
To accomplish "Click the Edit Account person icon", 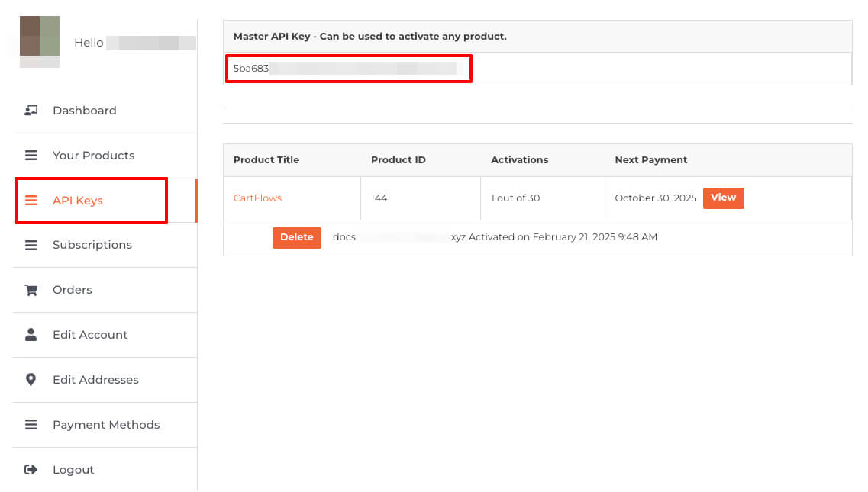I will [31, 335].
